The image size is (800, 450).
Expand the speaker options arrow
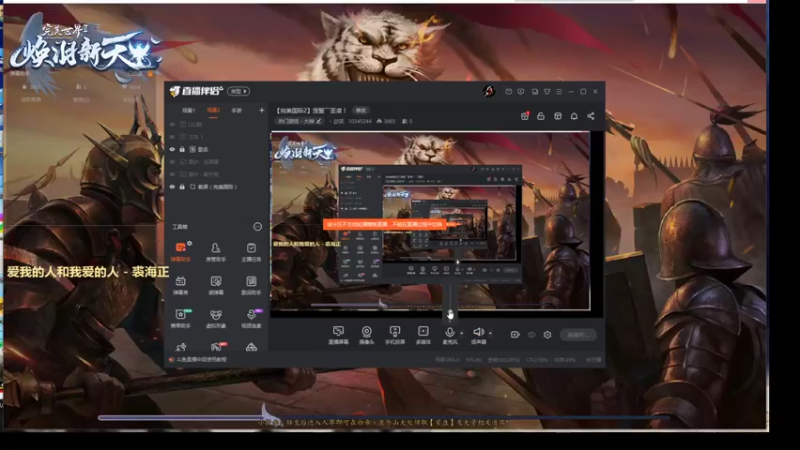pyautogui.click(x=490, y=333)
